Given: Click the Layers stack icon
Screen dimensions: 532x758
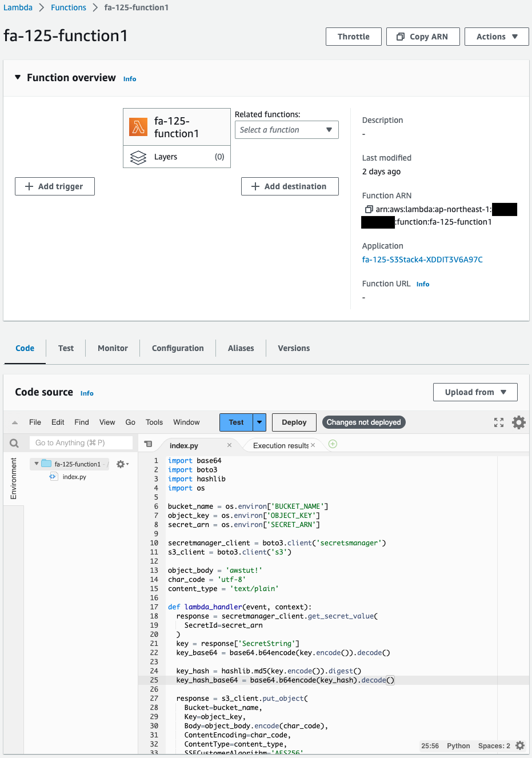Looking at the screenshot, I should [x=138, y=157].
